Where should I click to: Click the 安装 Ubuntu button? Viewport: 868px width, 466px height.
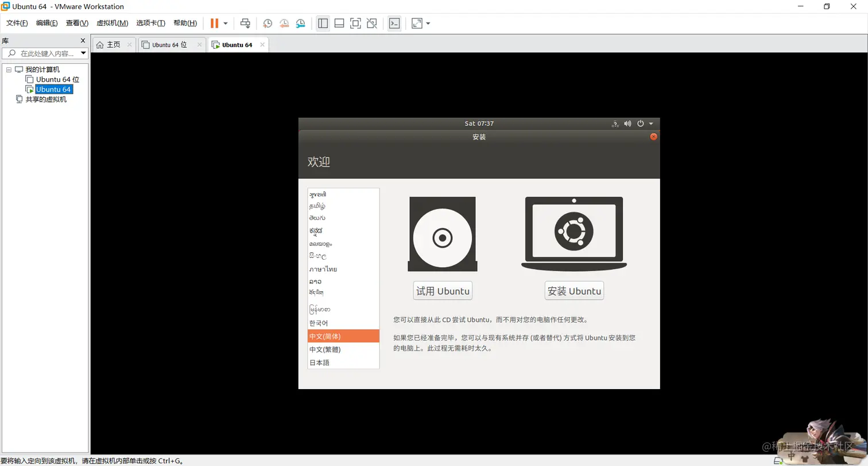coord(574,291)
